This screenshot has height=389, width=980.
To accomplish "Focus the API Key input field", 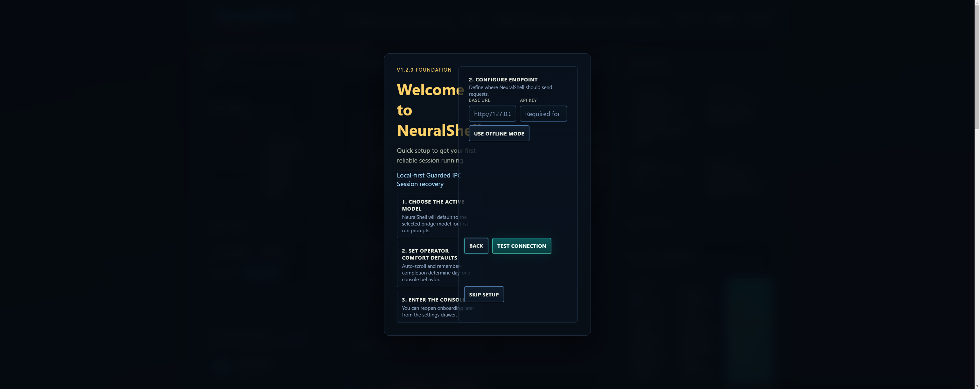I will 543,114.
